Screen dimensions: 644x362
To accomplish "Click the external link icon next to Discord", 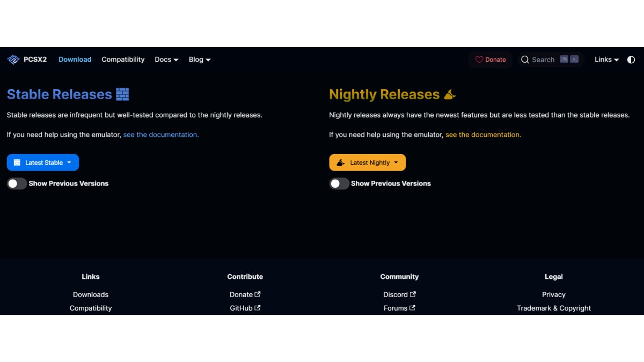I will (413, 294).
